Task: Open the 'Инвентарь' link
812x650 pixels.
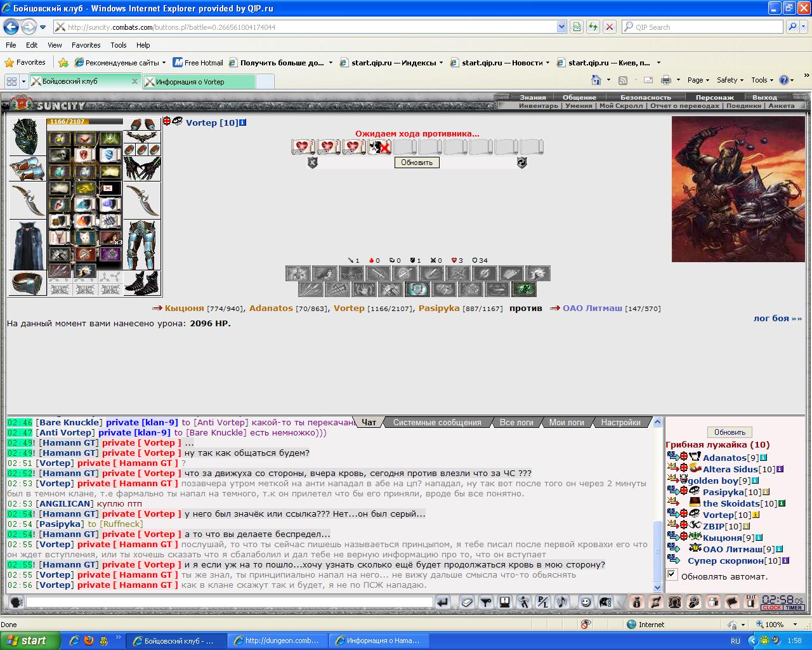Action: 538,105
